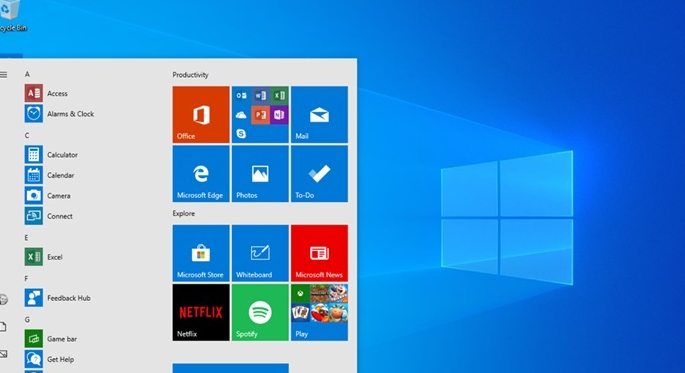The height and width of the screenshot is (373, 685).
Task: Open the Netflix tile
Action: tap(201, 312)
